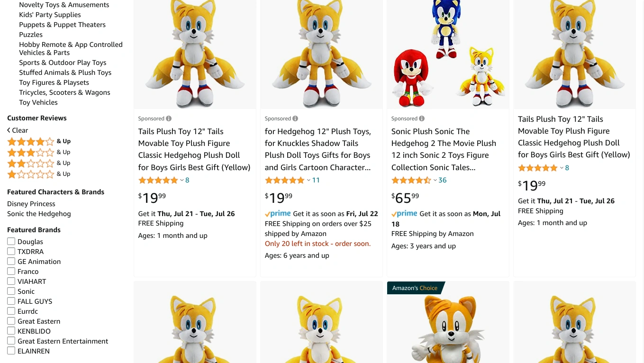Viewport: 644px width, 363px height.
Task: Tick the Great Eastern Entertainment checkbox
Action: tap(11, 341)
